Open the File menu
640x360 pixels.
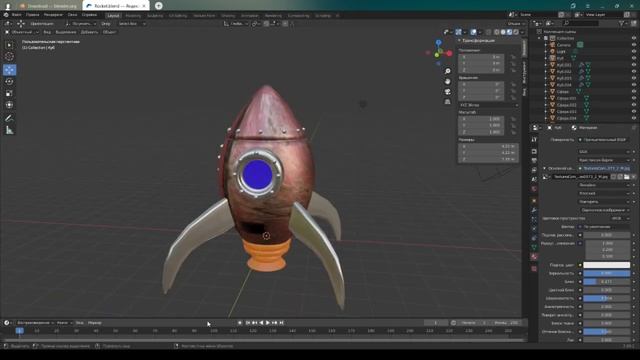click(x=17, y=15)
